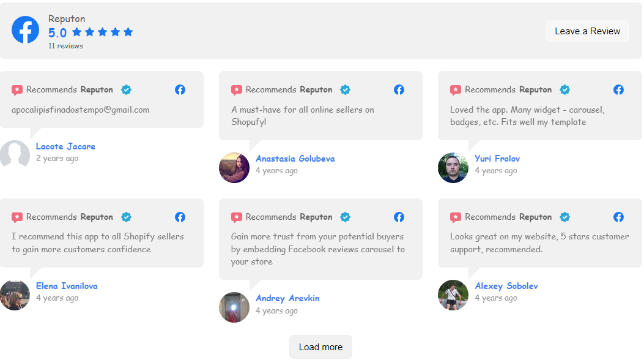Click Alexey Sobolev's avatar photo

tap(453, 295)
